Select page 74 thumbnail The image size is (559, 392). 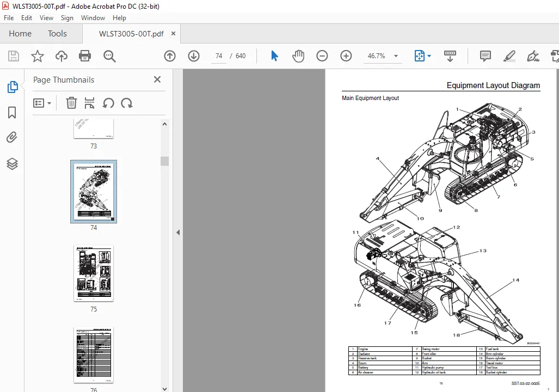click(x=94, y=191)
